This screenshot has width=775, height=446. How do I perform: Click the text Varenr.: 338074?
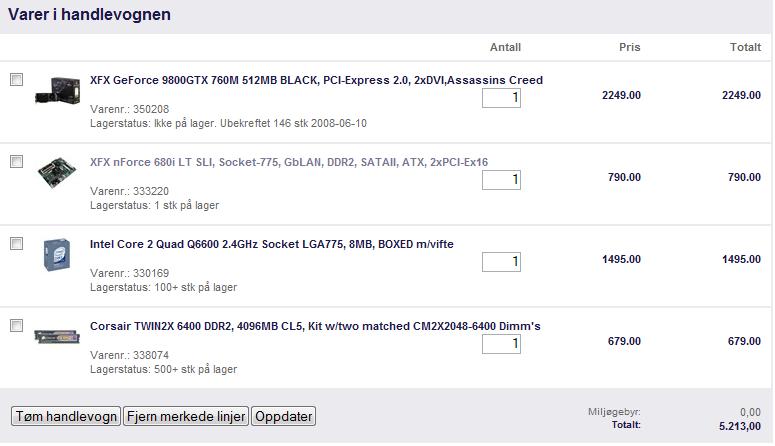129,356
